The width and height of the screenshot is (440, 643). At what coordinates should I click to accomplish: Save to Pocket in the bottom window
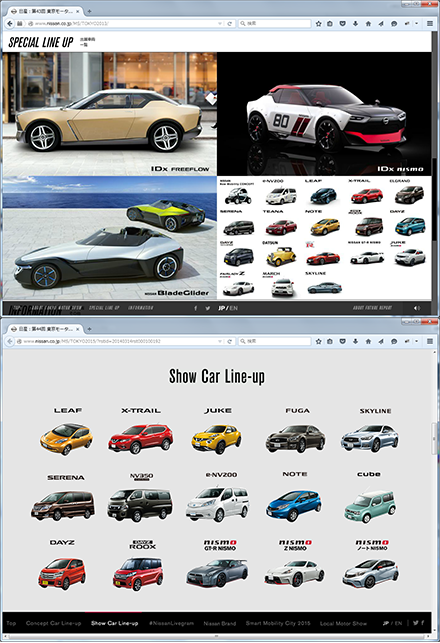pos(343,341)
